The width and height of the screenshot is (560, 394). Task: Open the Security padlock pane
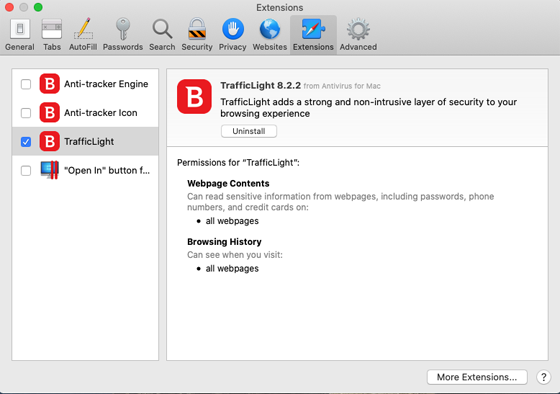click(197, 35)
